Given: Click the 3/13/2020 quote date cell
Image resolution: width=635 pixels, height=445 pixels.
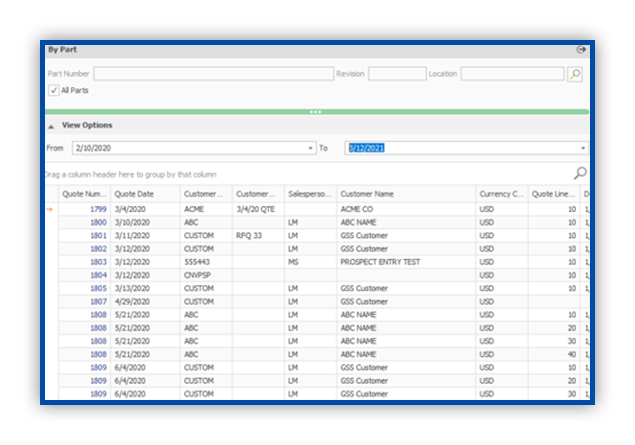Looking at the screenshot, I should coord(145,288).
